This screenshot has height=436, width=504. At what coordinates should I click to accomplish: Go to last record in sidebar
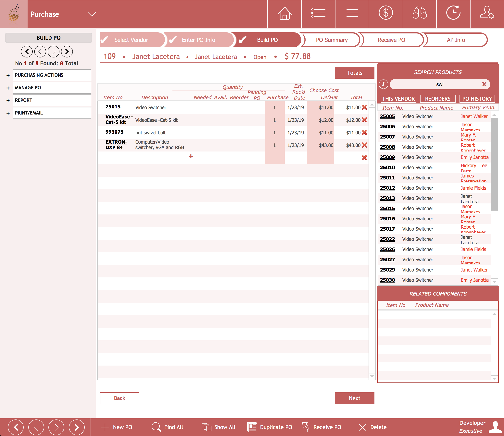[x=67, y=52]
